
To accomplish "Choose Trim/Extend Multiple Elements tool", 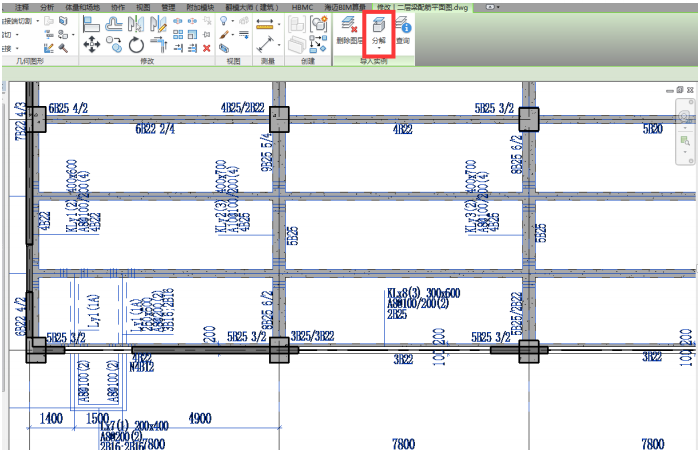I will coord(192,48).
